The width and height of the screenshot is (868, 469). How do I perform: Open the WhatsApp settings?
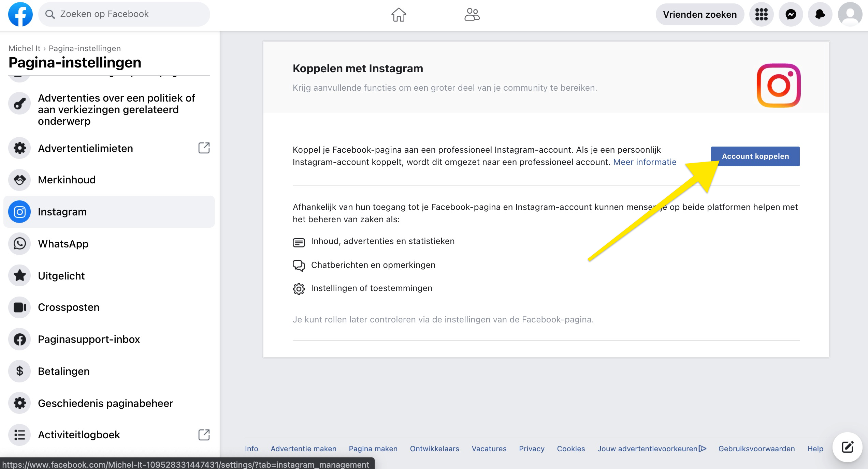(x=109, y=244)
